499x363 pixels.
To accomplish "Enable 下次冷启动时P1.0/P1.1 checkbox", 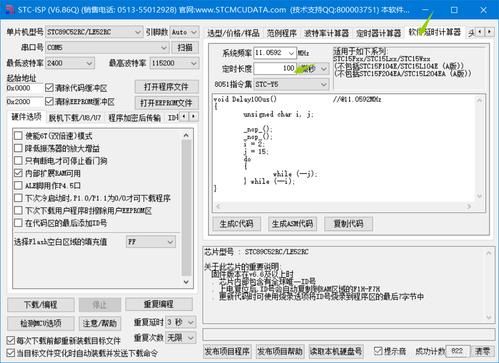I will click(x=18, y=198).
